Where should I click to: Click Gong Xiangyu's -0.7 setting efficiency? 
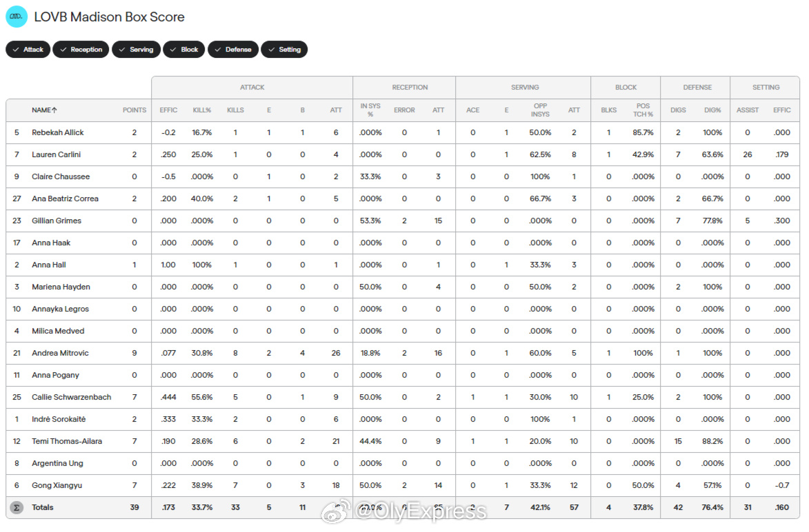(x=782, y=486)
